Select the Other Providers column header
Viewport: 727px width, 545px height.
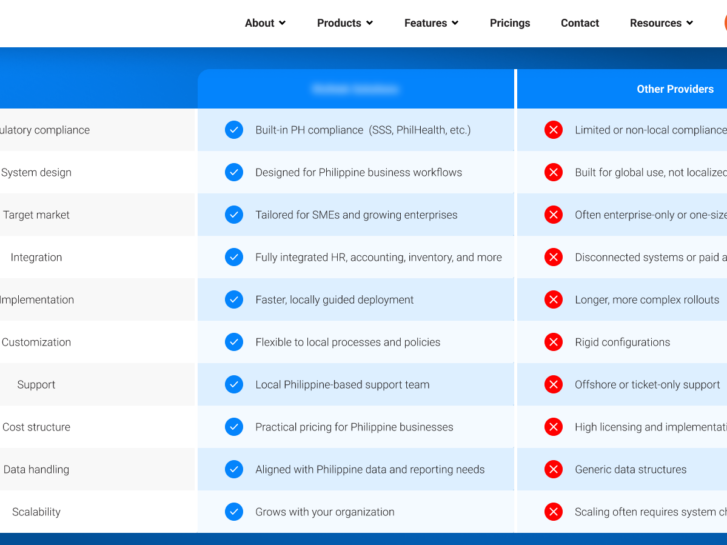pyautogui.click(x=675, y=89)
